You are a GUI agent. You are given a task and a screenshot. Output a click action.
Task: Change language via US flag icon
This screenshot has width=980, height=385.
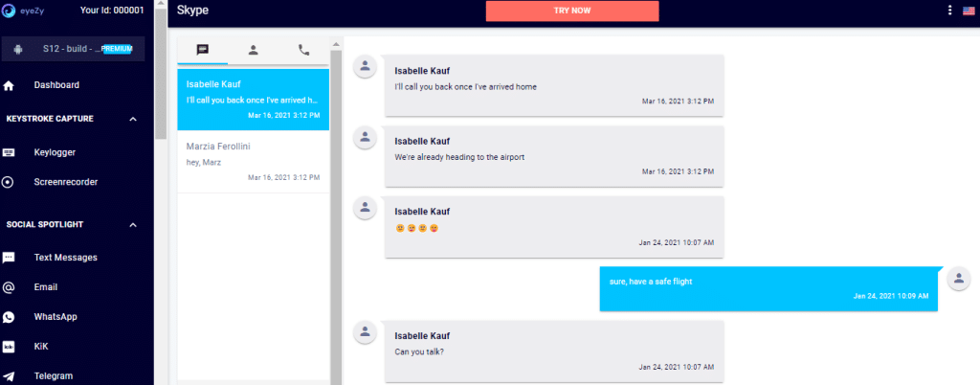click(x=969, y=10)
